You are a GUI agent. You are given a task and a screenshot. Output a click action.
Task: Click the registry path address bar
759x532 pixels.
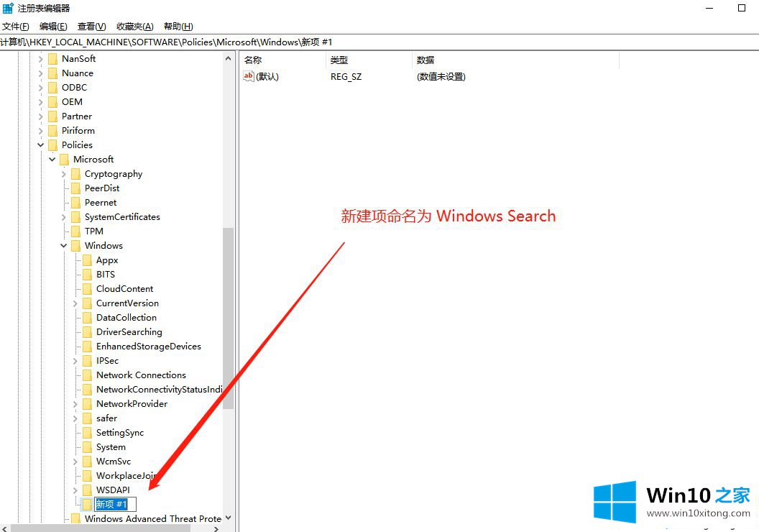tap(379, 42)
